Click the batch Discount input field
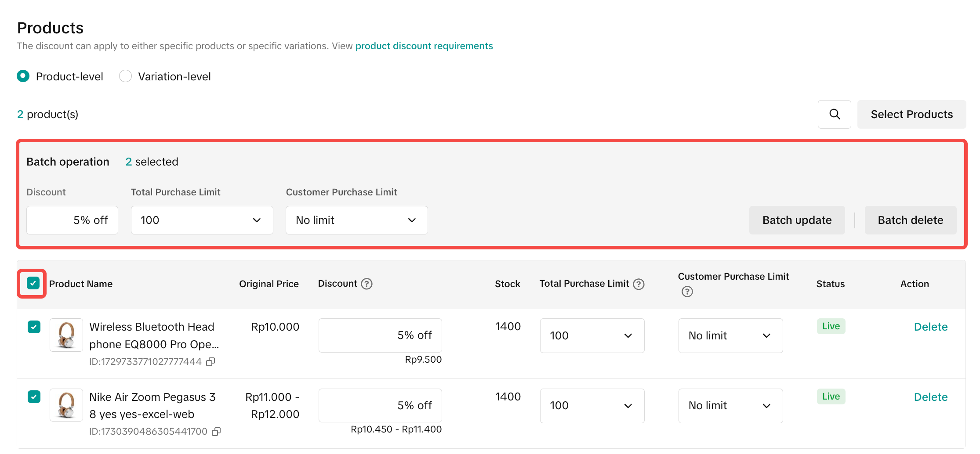This screenshot has width=980, height=454. 72,220
